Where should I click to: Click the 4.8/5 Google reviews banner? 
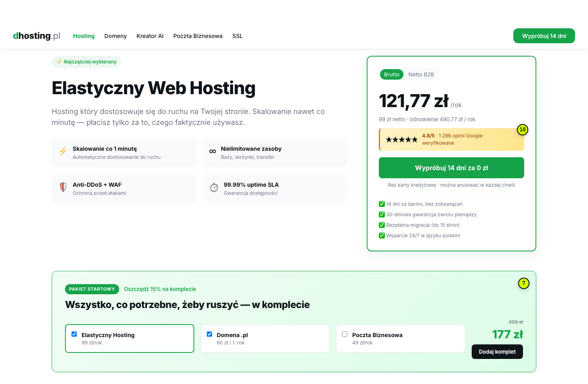click(451, 139)
